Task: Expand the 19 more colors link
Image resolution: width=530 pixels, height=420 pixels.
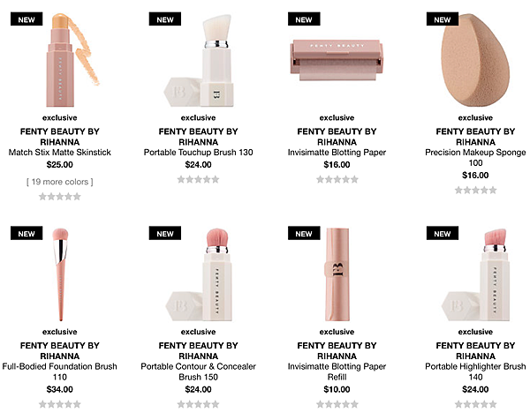Action: pos(60,182)
